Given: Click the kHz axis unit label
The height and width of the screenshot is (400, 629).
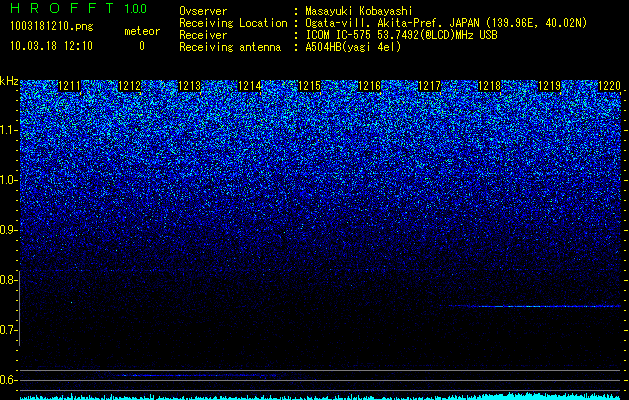Looking at the screenshot, I should coord(9,81).
